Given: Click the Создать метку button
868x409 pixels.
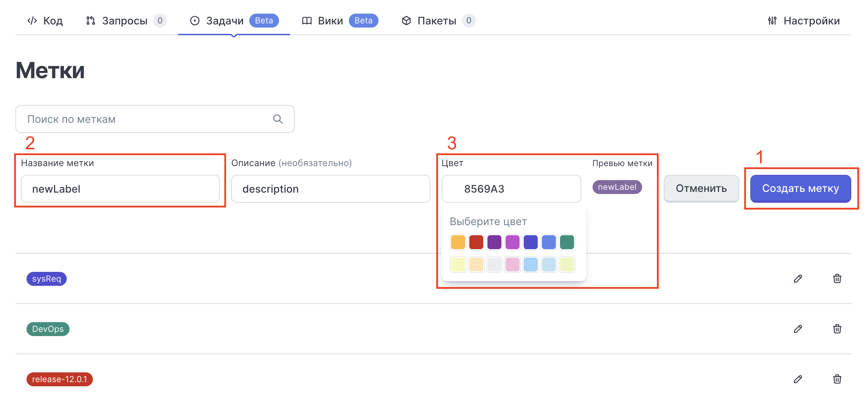Looking at the screenshot, I should 801,188.
